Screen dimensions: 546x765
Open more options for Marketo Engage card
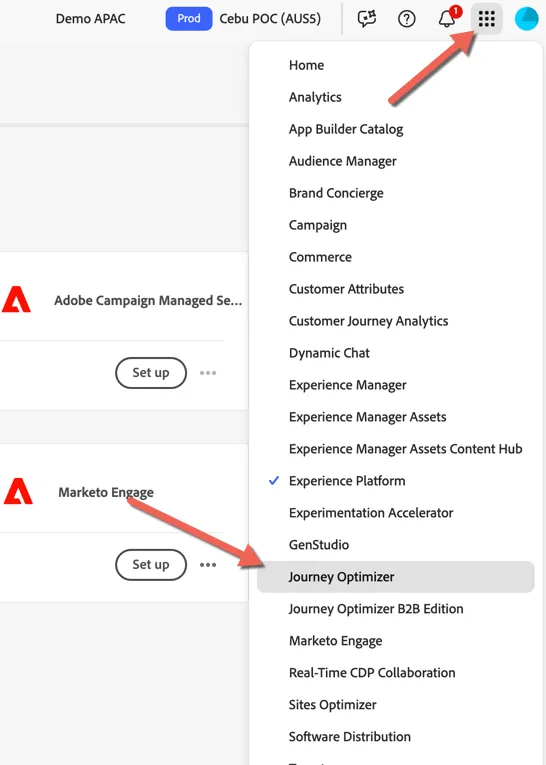pyautogui.click(x=208, y=565)
